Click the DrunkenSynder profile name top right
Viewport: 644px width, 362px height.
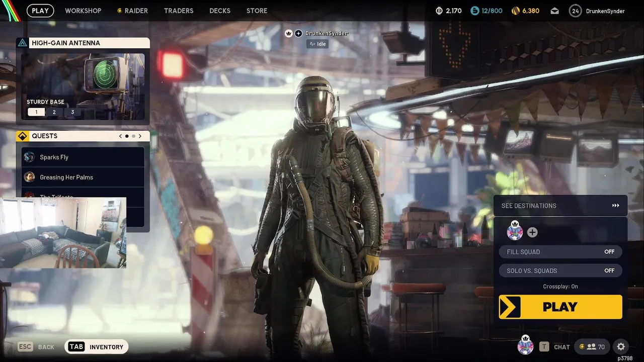pyautogui.click(x=606, y=11)
